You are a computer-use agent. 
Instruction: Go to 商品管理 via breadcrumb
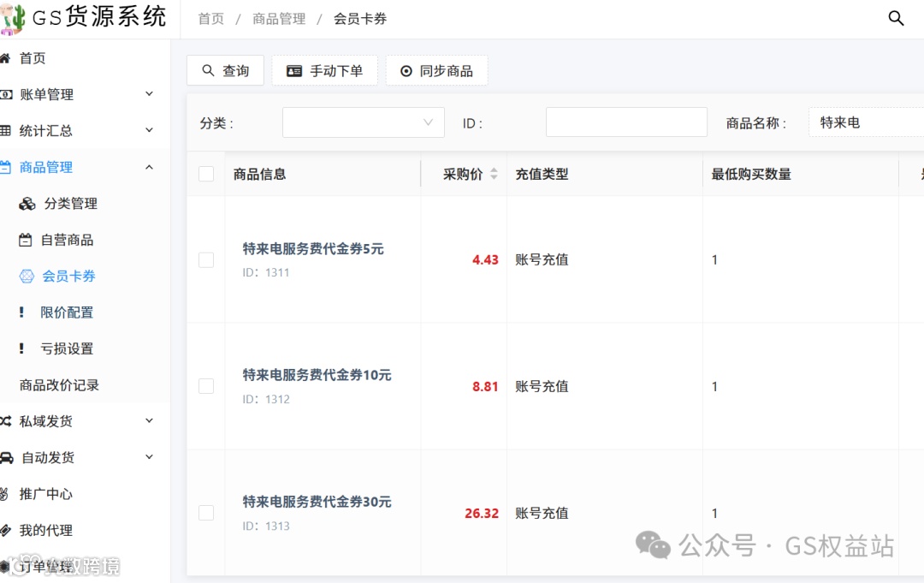[279, 19]
